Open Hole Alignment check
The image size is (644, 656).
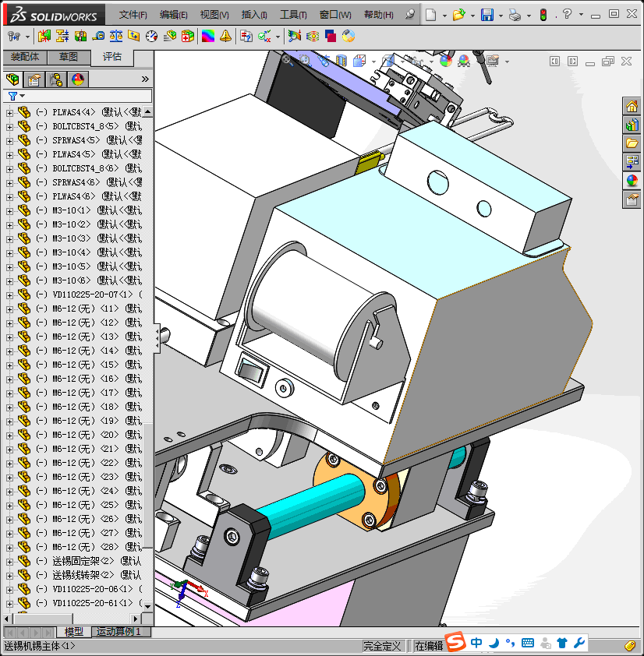[x=80, y=37]
